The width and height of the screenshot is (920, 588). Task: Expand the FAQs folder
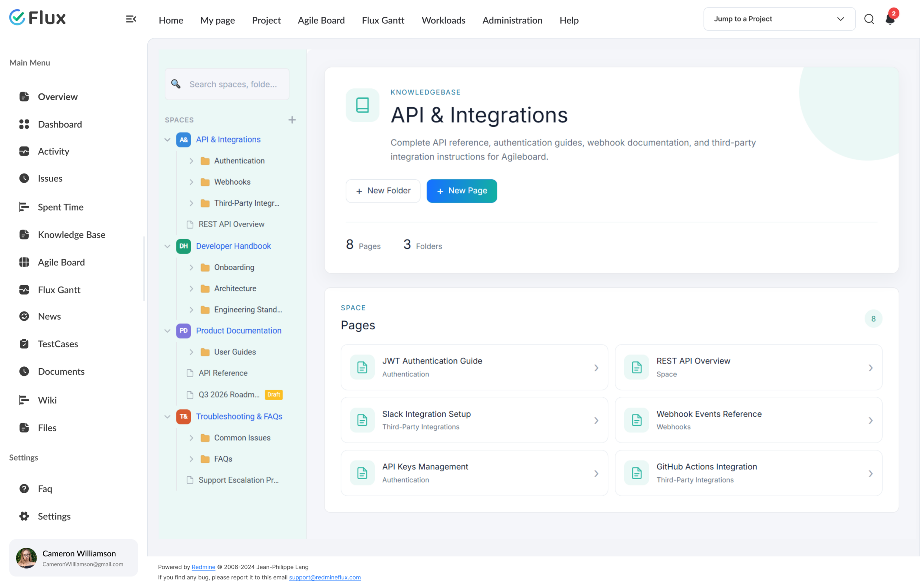pyautogui.click(x=192, y=459)
